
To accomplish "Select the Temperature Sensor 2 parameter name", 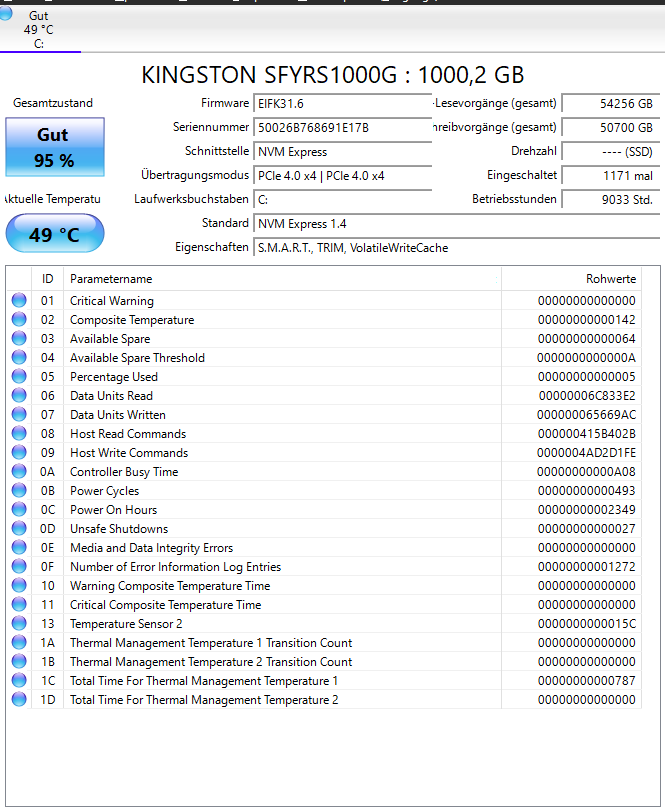I will coord(126,624).
